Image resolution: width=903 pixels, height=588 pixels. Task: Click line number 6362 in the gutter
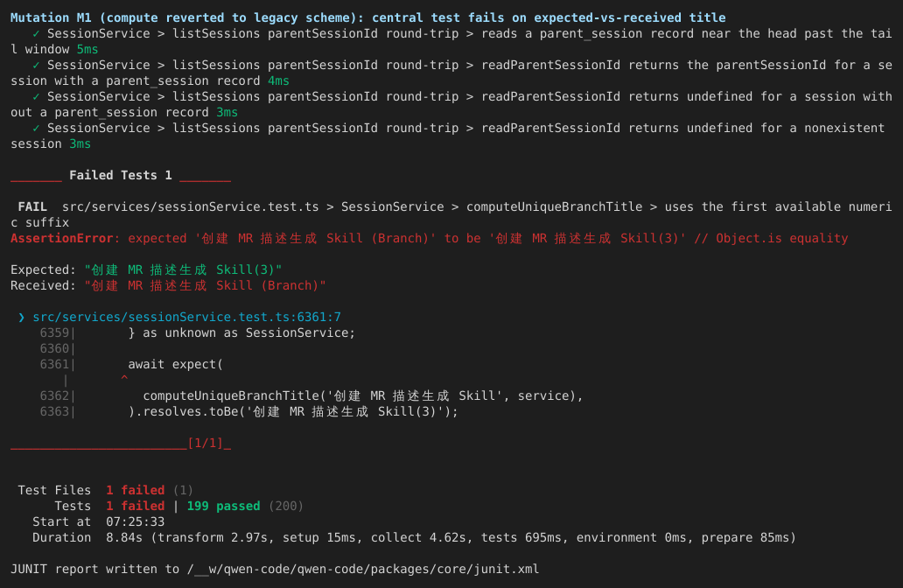[x=55, y=396]
